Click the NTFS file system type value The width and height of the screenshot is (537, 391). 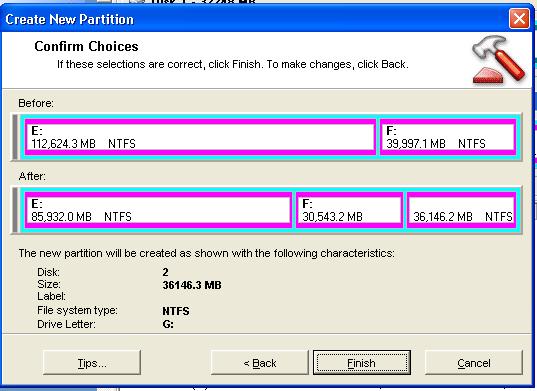click(176, 311)
